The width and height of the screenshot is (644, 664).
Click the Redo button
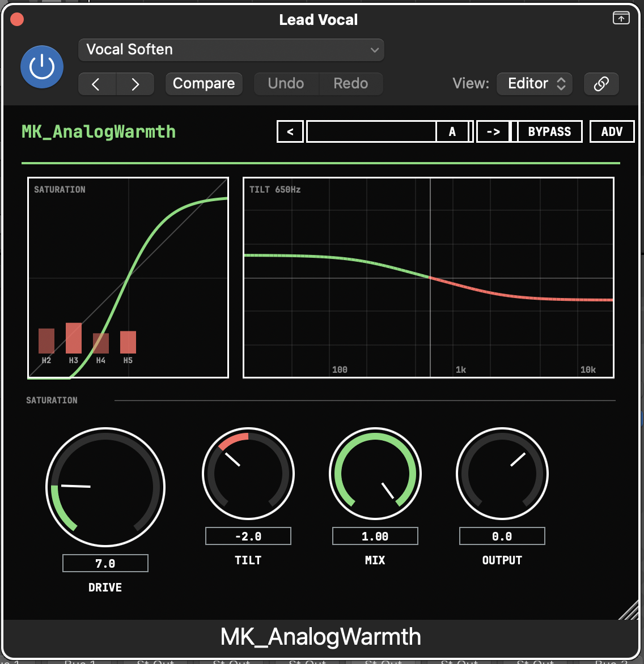click(351, 84)
